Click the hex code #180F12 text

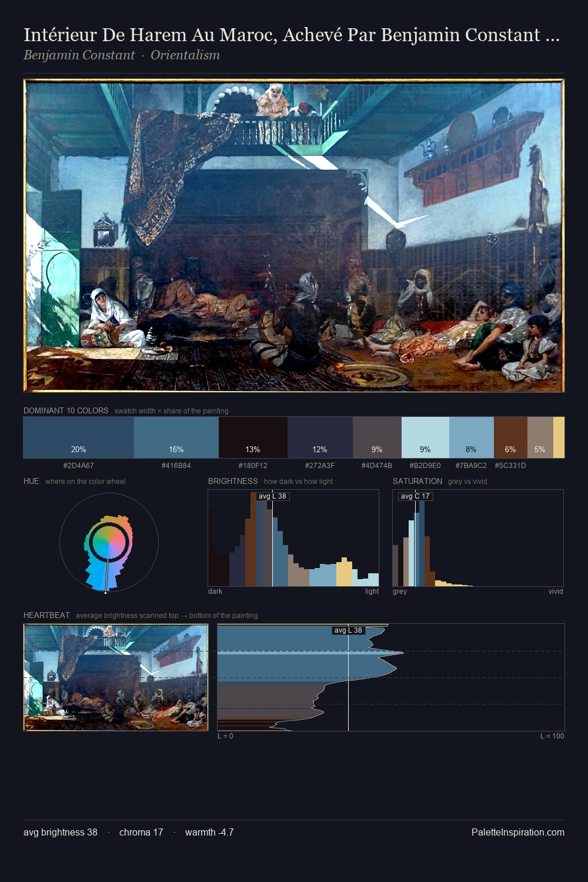click(x=253, y=465)
